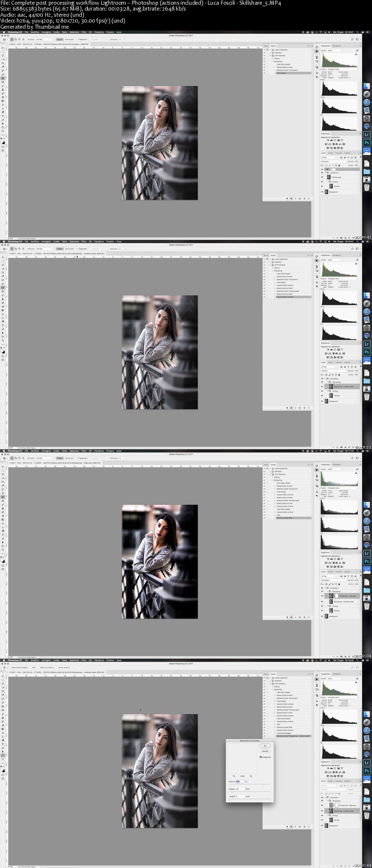Collapse the Corrections layer group in the 00:00:42 frame
372x868 pixels.
(325, 173)
